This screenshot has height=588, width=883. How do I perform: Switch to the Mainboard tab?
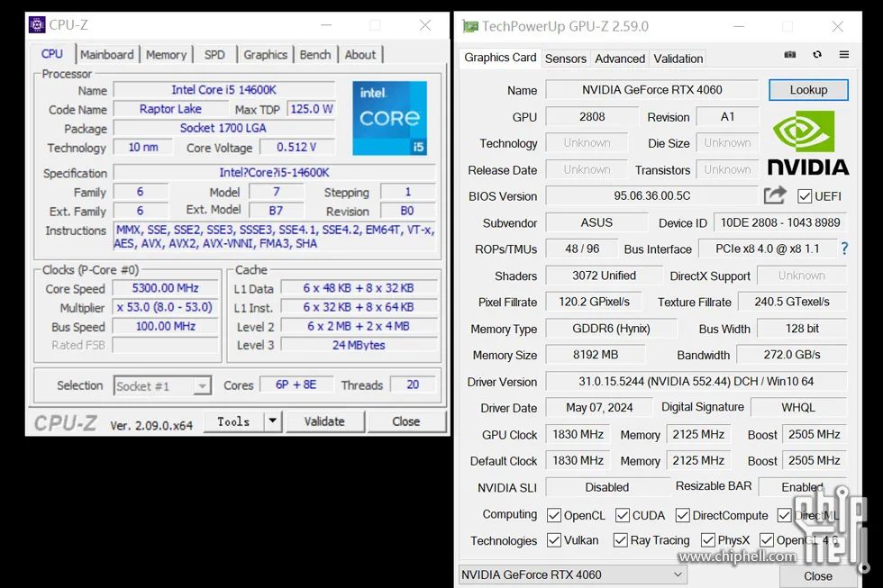107,55
